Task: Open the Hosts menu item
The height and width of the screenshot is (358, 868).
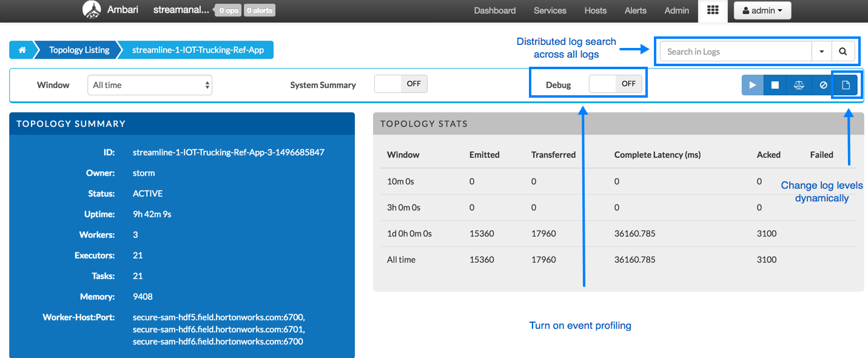Action: coord(595,10)
